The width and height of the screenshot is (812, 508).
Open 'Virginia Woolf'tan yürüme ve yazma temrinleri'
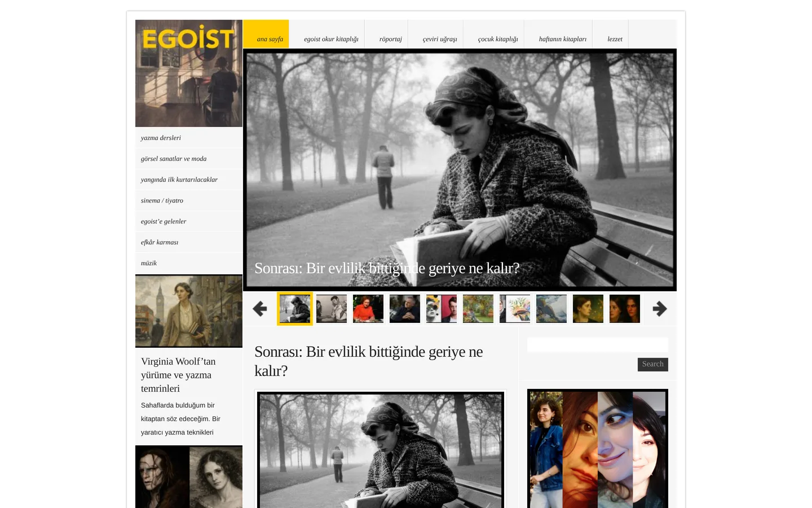(178, 375)
